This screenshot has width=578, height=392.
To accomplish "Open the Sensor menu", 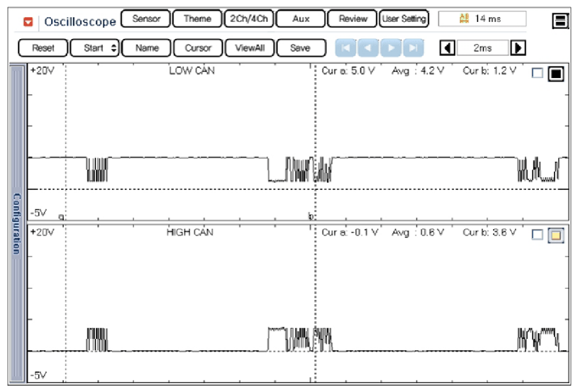I will coord(145,19).
